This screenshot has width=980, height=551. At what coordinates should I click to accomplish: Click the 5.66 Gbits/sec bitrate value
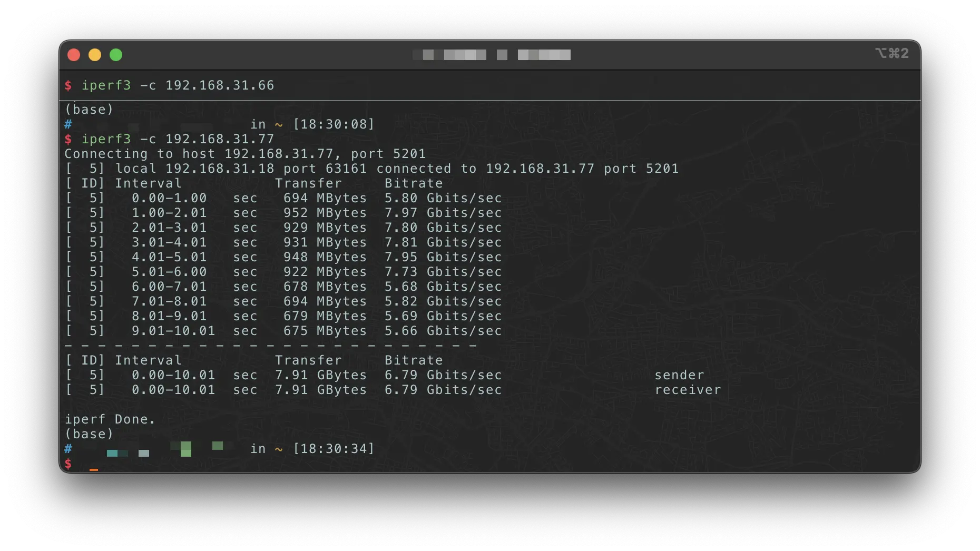coord(443,331)
